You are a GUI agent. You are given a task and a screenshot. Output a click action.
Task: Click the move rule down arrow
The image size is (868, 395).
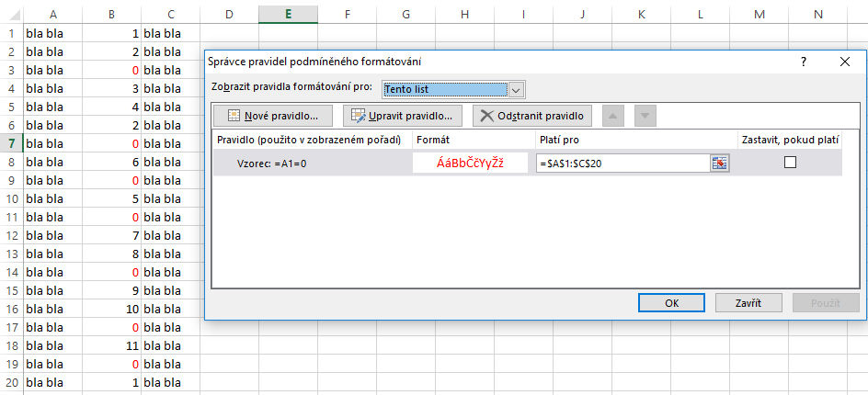pos(645,116)
